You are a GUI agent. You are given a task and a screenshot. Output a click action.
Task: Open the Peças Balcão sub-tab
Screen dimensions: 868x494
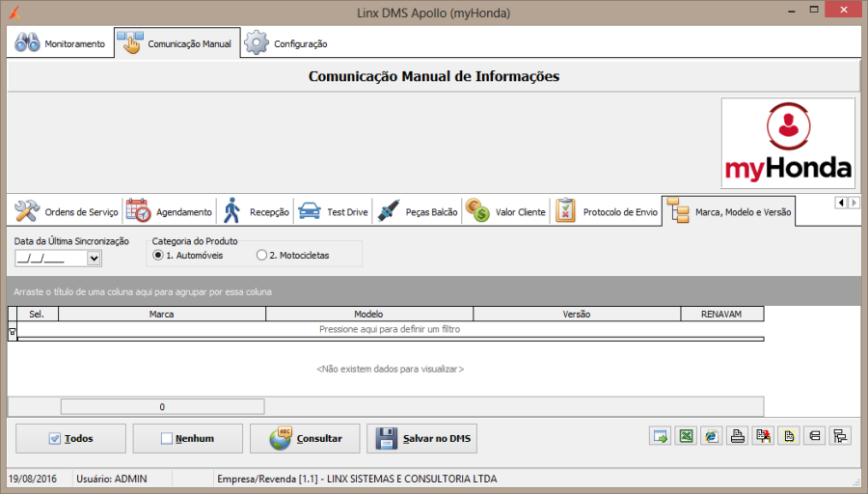(x=417, y=211)
